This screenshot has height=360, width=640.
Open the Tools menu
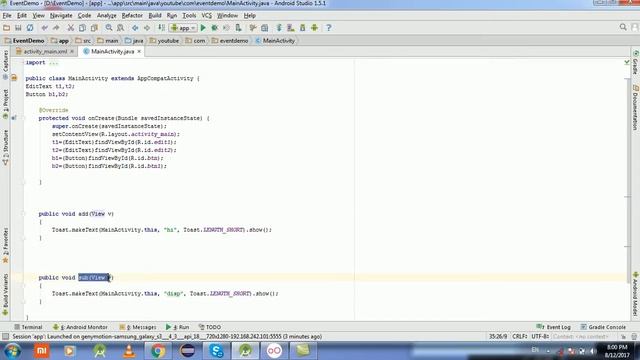coord(189,16)
